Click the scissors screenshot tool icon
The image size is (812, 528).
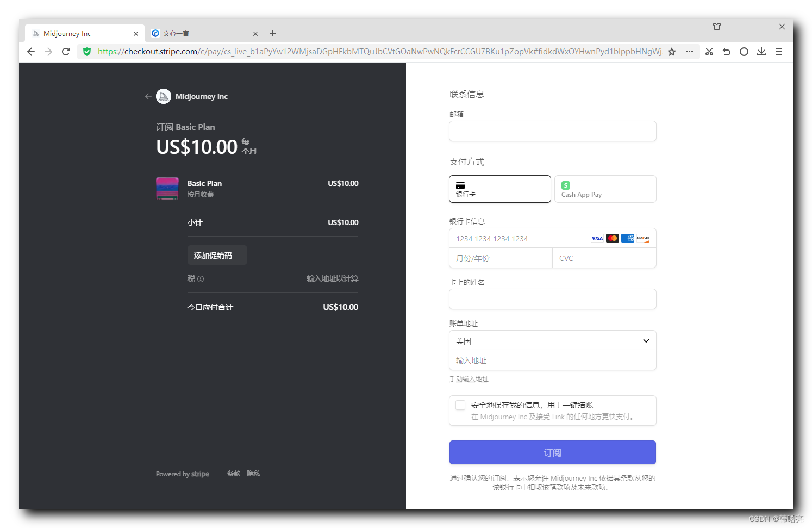pos(709,52)
